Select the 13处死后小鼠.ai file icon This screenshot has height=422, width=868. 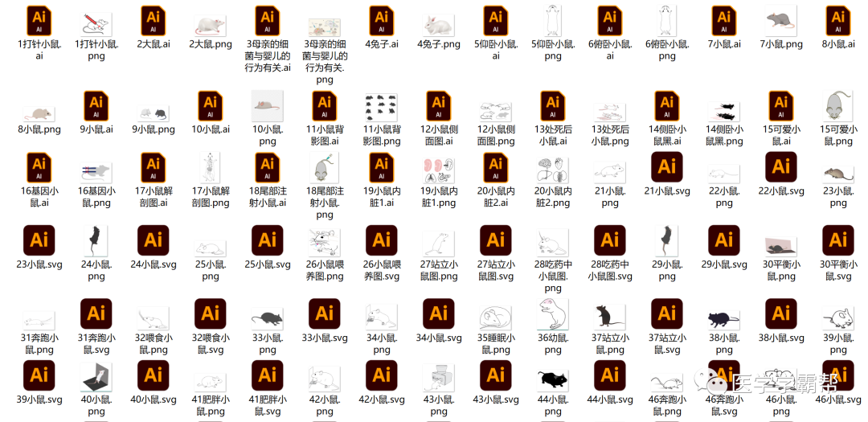[552, 106]
